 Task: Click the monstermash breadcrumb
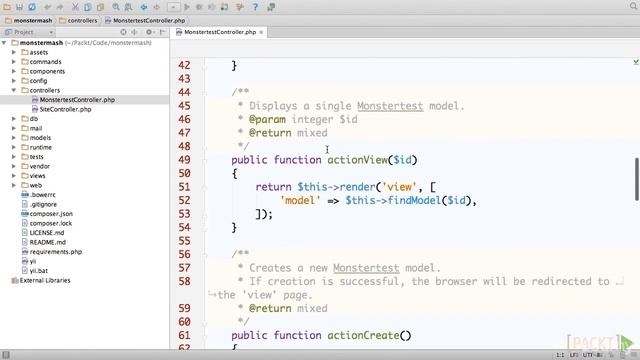[29, 20]
